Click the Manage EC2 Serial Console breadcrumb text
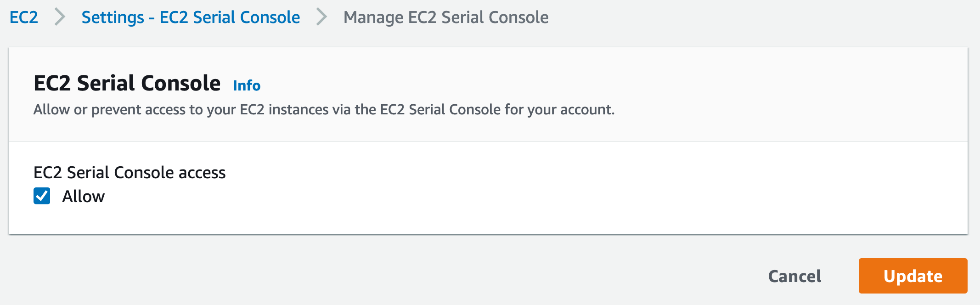This screenshot has width=980, height=305. (445, 17)
